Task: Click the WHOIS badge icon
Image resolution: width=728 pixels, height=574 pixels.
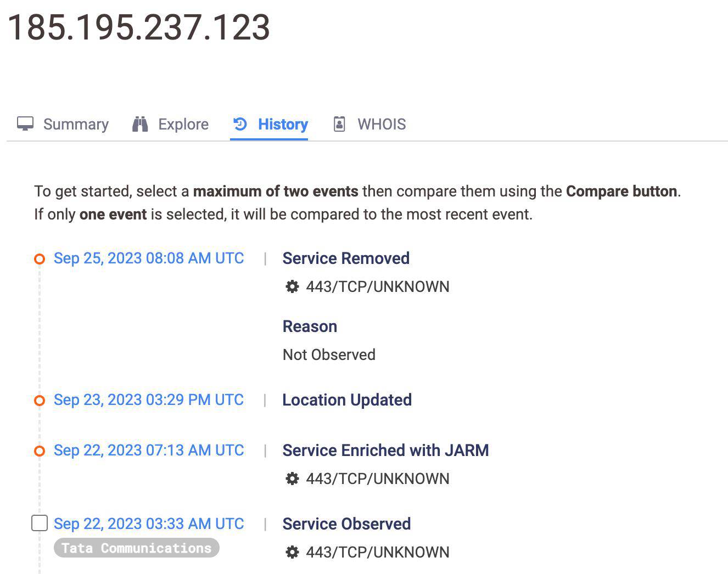Action: [339, 124]
